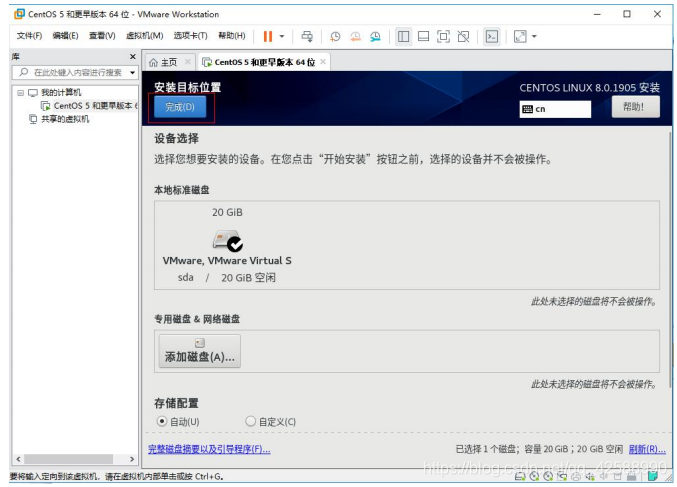Switch to the 主页 tab

coord(169,62)
